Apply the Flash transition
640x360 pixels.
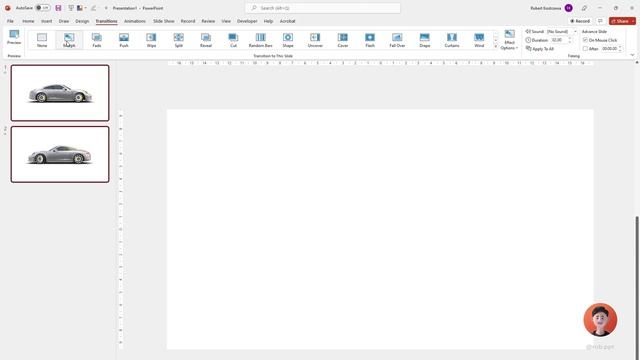pos(370,40)
